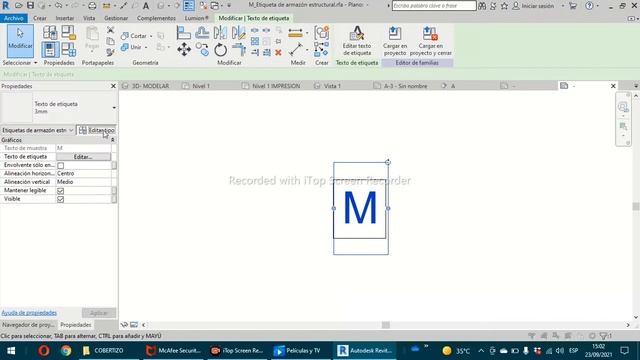Viewport: 640px width, 360px height.
Task: Open the Lumion ribbon tab
Action: point(196,18)
